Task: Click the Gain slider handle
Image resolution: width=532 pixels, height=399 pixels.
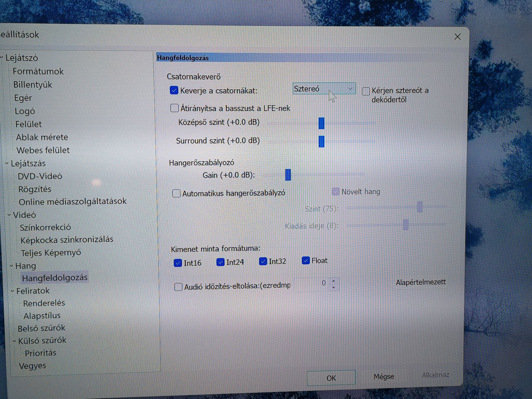Action: click(288, 175)
